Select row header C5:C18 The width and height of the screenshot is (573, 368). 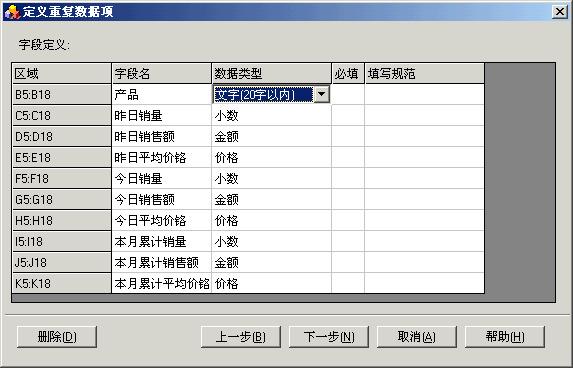pos(62,115)
